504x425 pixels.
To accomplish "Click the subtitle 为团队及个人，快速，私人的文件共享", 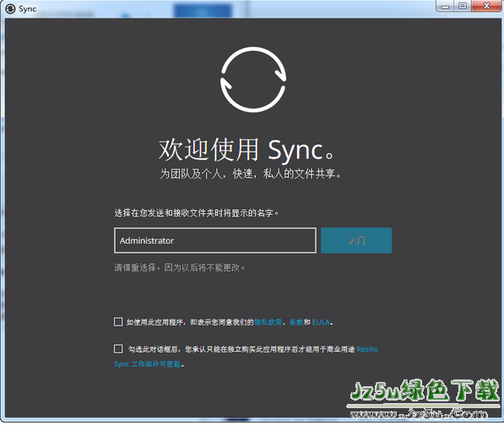I will click(x=251, y=174).
